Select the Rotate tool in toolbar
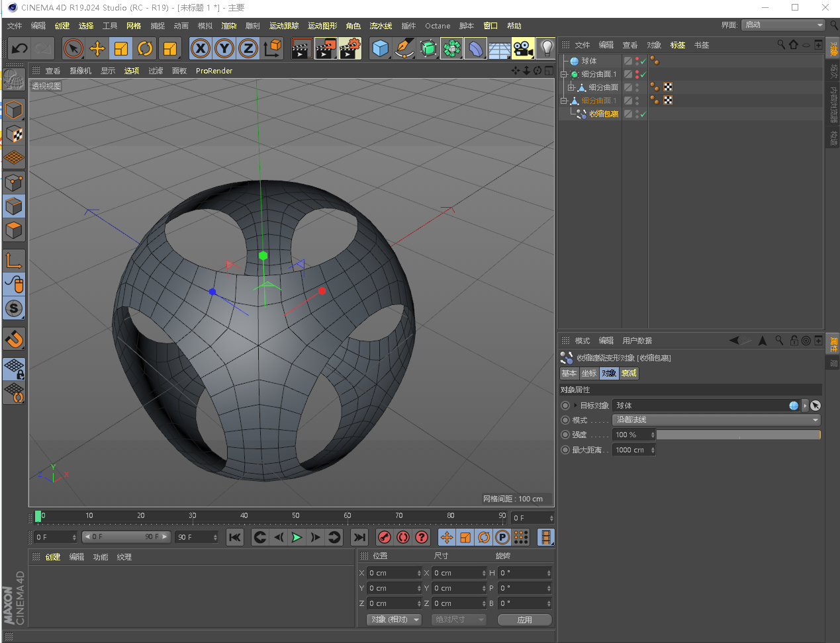Image resolution: width=840 pixels, height=643 pixels. pos(145,48)
